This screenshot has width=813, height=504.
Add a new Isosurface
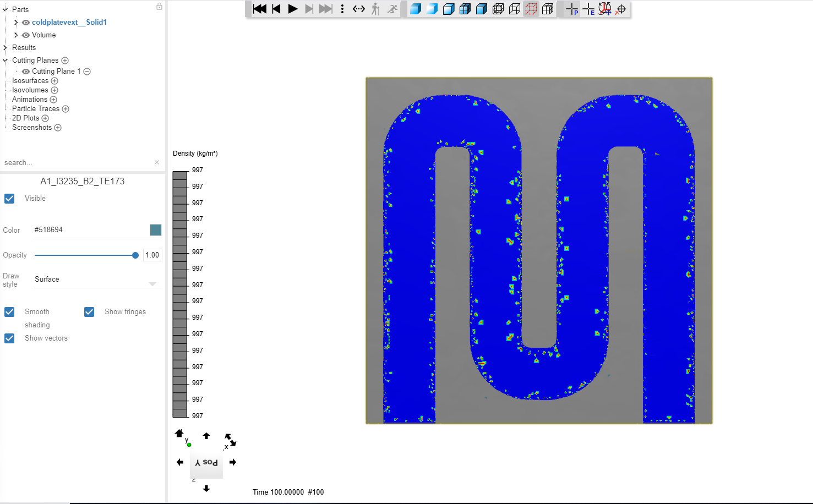click(x=54, y=81)
